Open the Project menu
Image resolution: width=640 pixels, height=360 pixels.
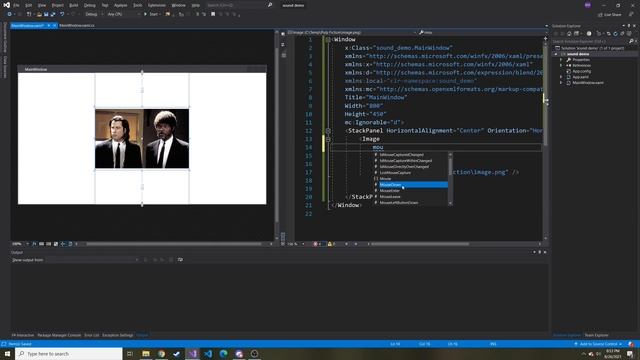point(58,5)
